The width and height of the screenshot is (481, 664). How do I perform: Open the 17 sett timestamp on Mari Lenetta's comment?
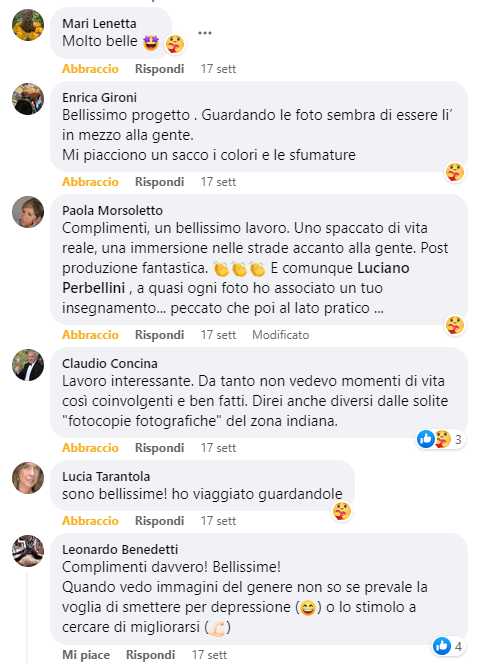(x=218, y=69)
